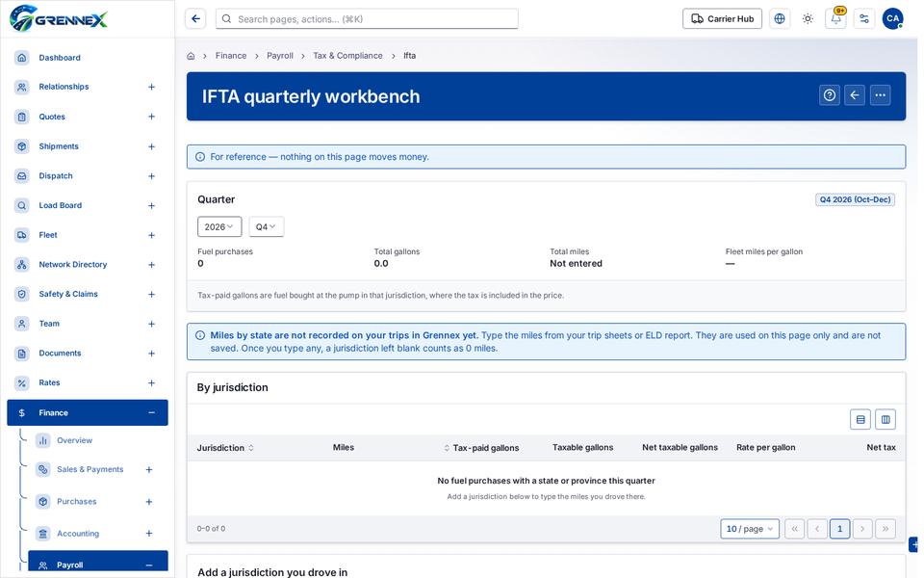The image size is (924, 578).
Task: Go to Finance breadcrumb link
Action: tap(231, 56)
